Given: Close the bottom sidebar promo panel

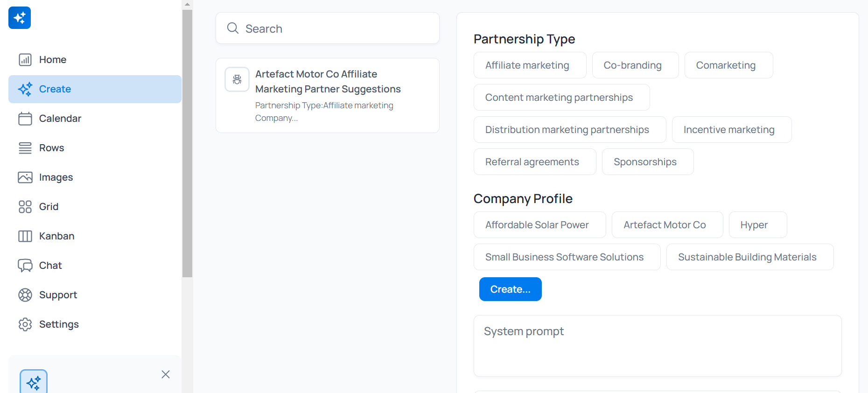Looking at the screenshot, I should (166, 374).
